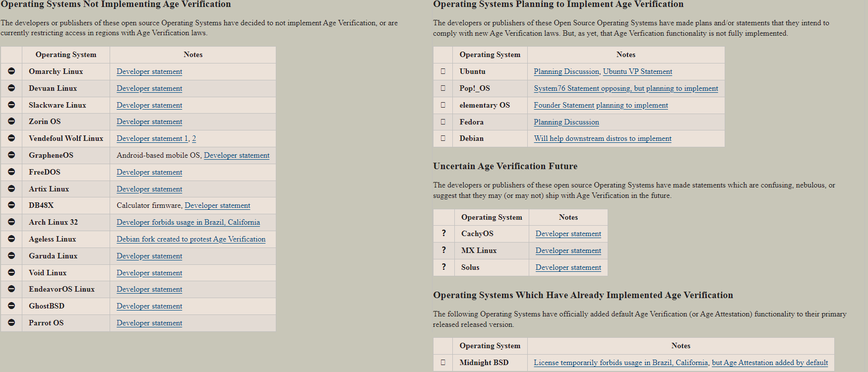Click the no-entry icon for GhostBSD

(11, 306)
